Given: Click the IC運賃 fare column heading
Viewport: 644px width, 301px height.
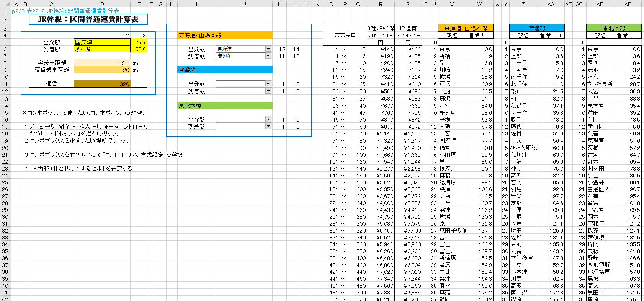Looking at the screenshot, I should point(408,28).
